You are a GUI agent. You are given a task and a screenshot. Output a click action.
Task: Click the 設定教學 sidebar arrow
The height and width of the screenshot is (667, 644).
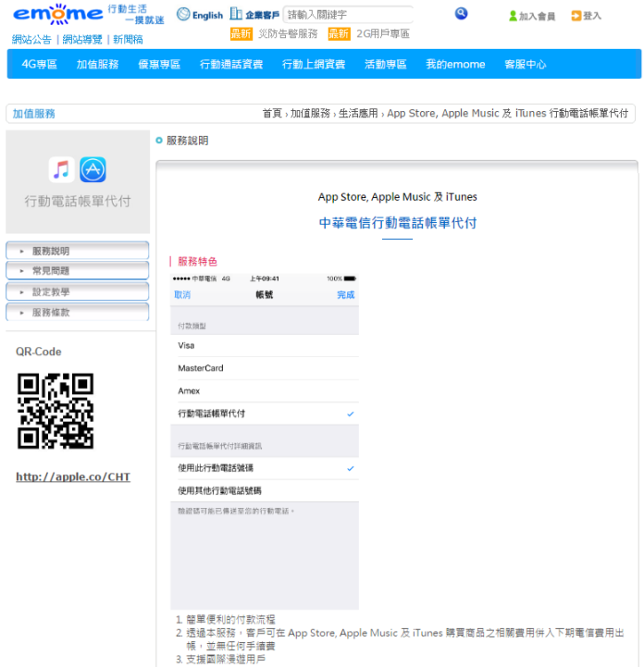[21, 292]
